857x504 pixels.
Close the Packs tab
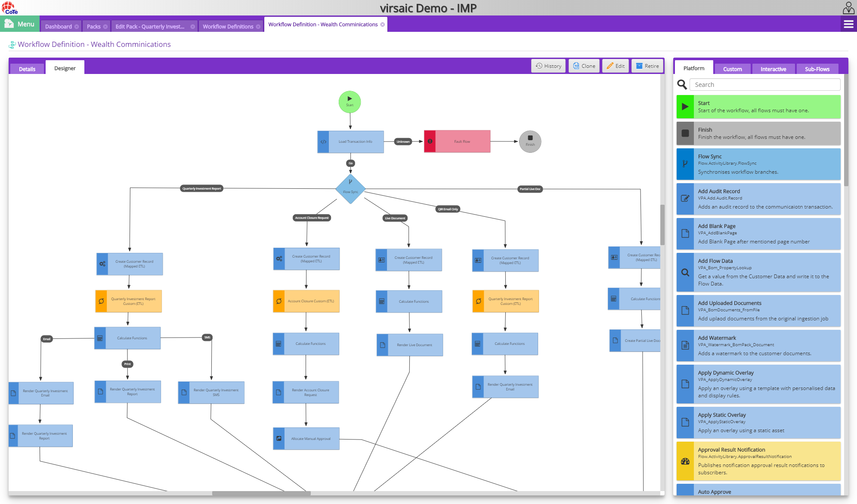coord(106,26)
